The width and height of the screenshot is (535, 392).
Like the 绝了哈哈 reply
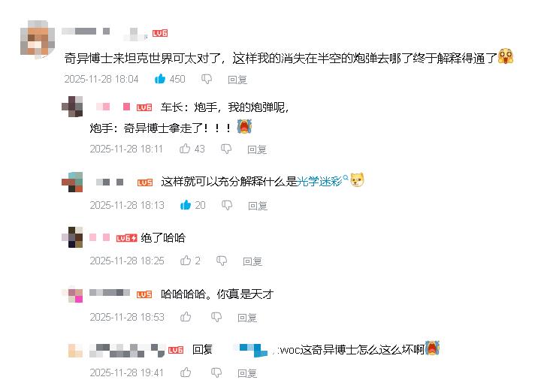(x=186, y=261)
